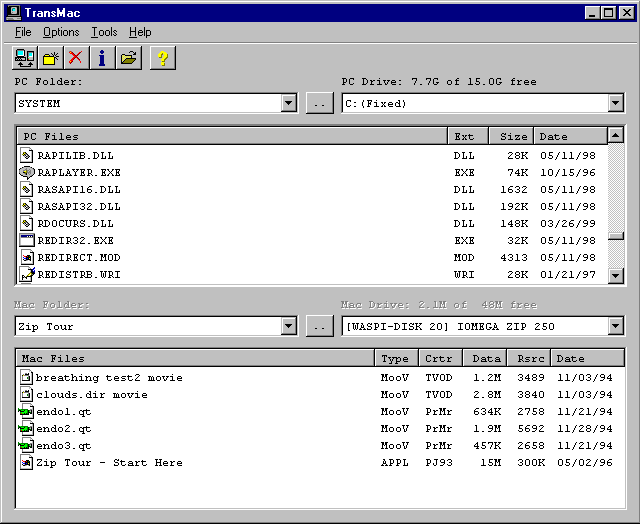Select the RASAPI16.DLL file icon
The image size is (640, 524).
coord(27,189)
